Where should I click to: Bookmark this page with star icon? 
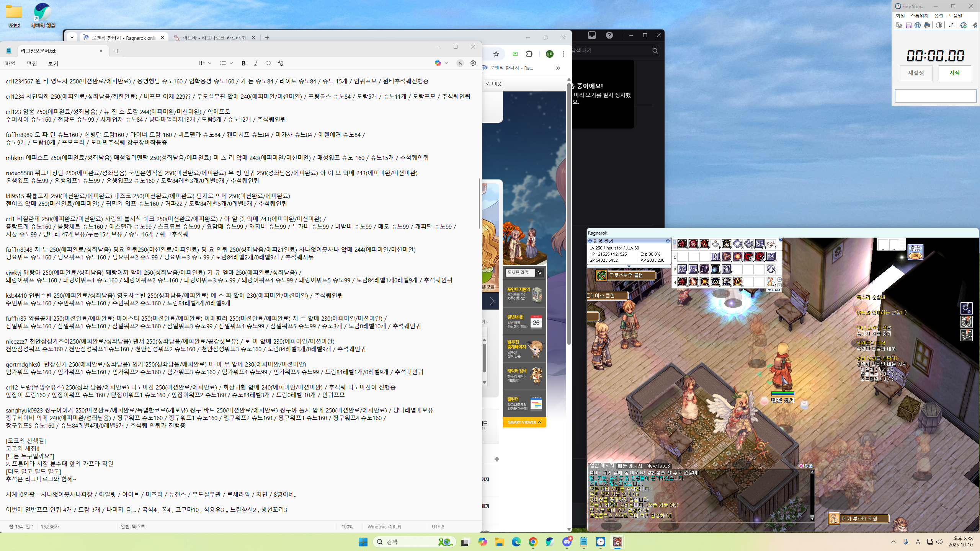(496, 54)
